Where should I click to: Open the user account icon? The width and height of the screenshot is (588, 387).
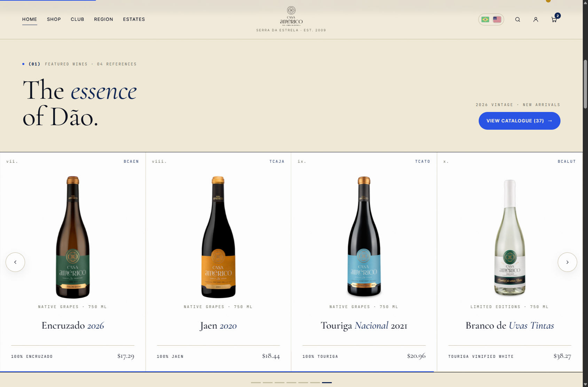pyautogui.click(x=536, y=19)
